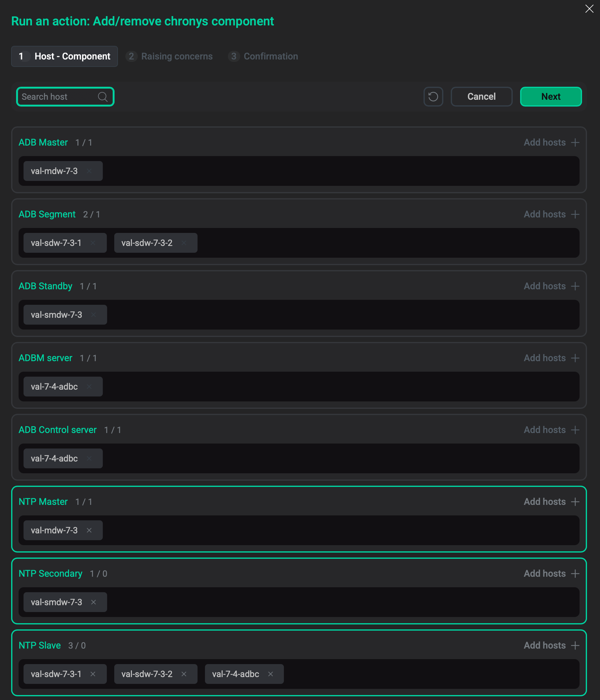Click the Next button
This screenshot has height=700, width=600.
point(551,97)
